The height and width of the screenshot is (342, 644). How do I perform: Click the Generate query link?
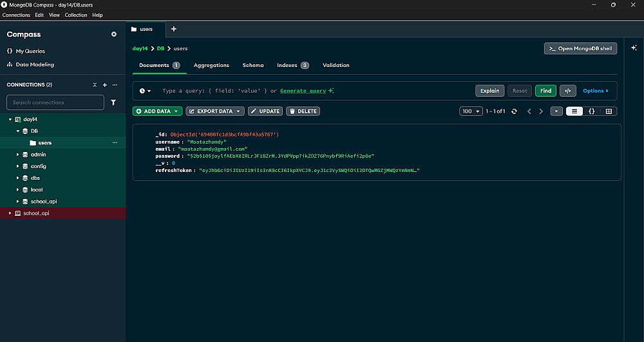coord(303,91)
